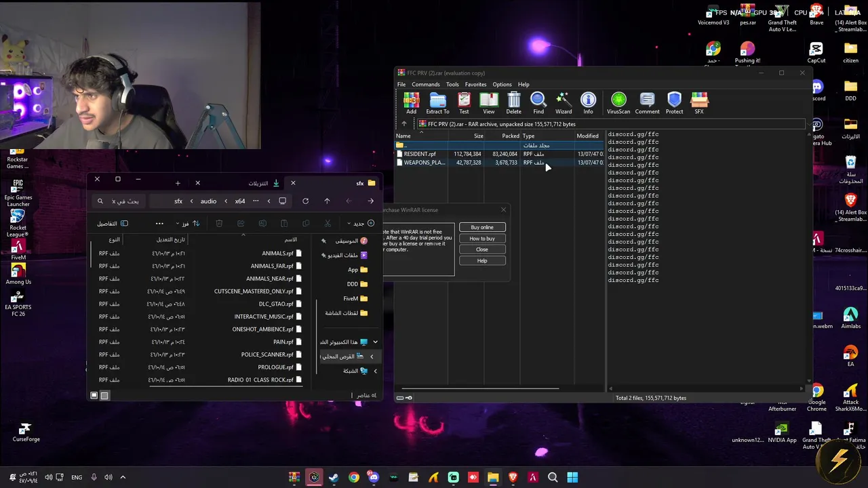
Task: Open the Wizard tool in WinRAR
Action: point(564,103)
